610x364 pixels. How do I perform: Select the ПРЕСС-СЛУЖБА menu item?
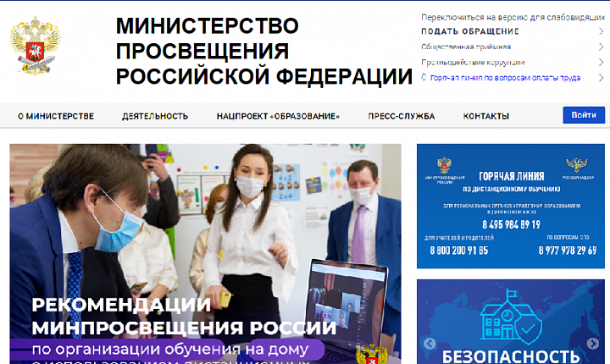tap(402, 116)
